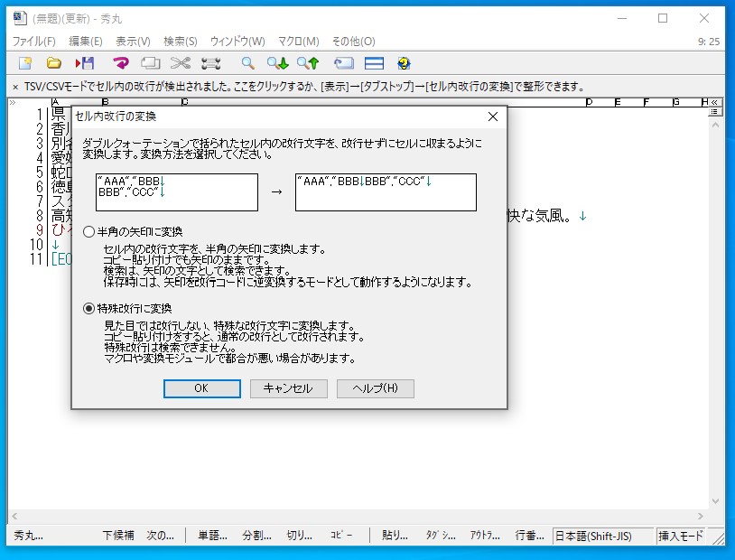Dismiss the dialog with キャンセル

(x=288, y=388)
